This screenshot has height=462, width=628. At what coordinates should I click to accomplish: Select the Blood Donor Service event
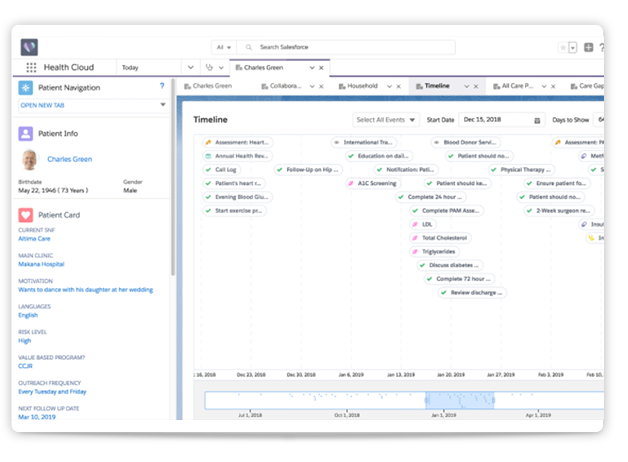pyautogui.click(x=465, y=142)
